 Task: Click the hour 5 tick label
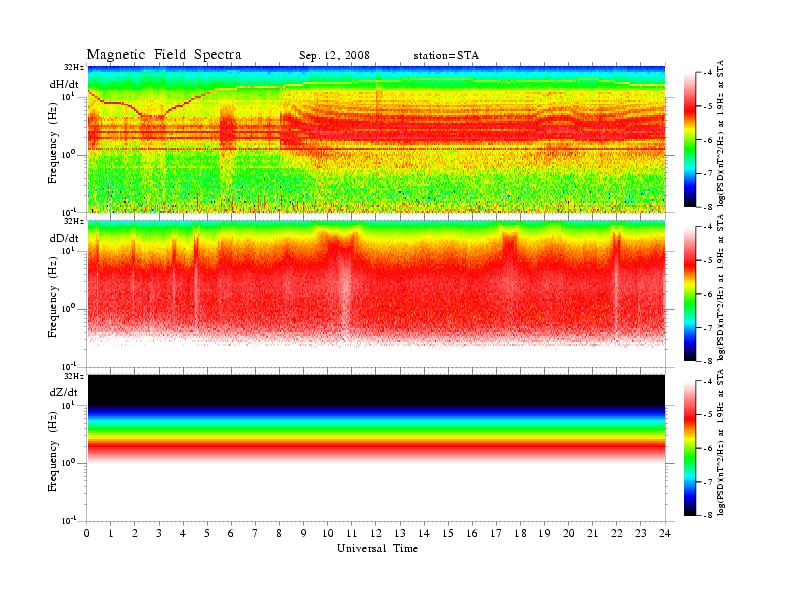(x=207, y=533)
